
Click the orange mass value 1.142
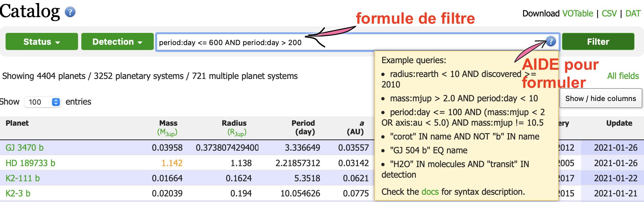[172, 163]
